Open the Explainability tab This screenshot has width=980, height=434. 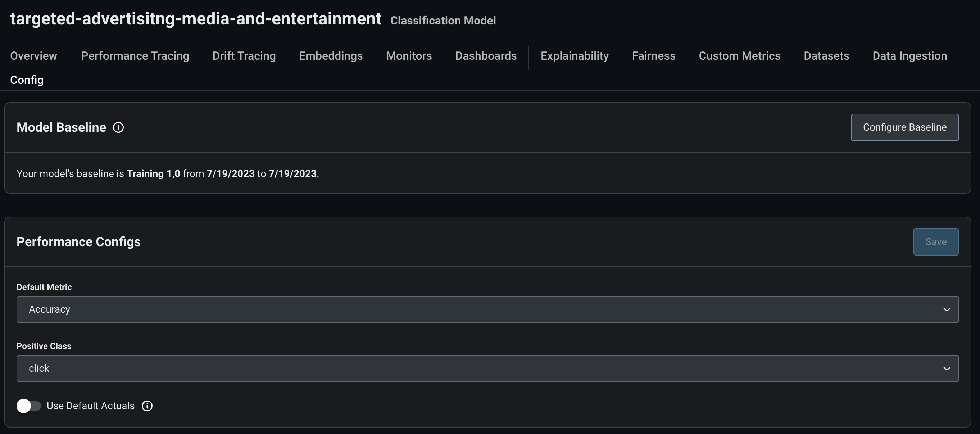575,56
